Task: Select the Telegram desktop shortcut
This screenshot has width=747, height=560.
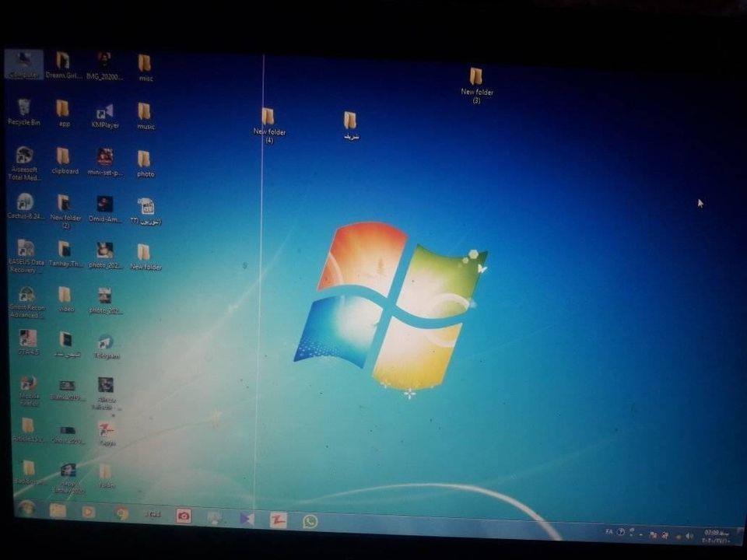Action: (107, 347)
